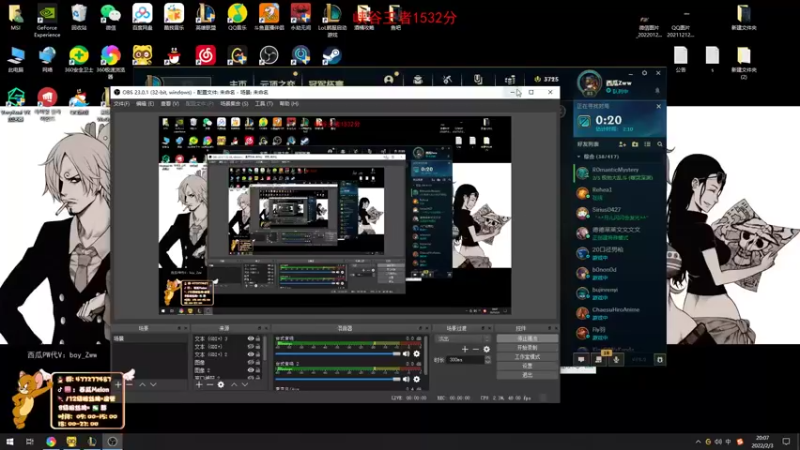Toggle visibility of 图像 source

(x=251, y=362)
